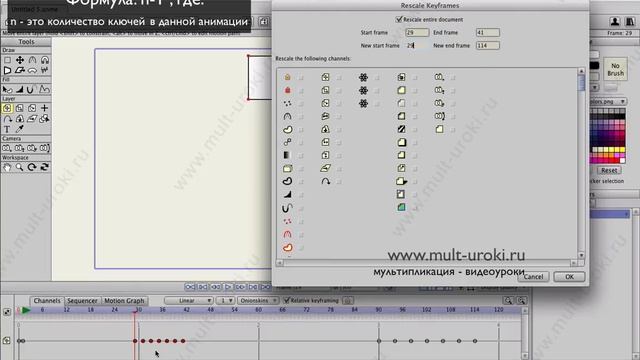This screenshot has height=360, width=640.
Task: Select the Pan Workspace hand tool
Action: tap(7, 167)
